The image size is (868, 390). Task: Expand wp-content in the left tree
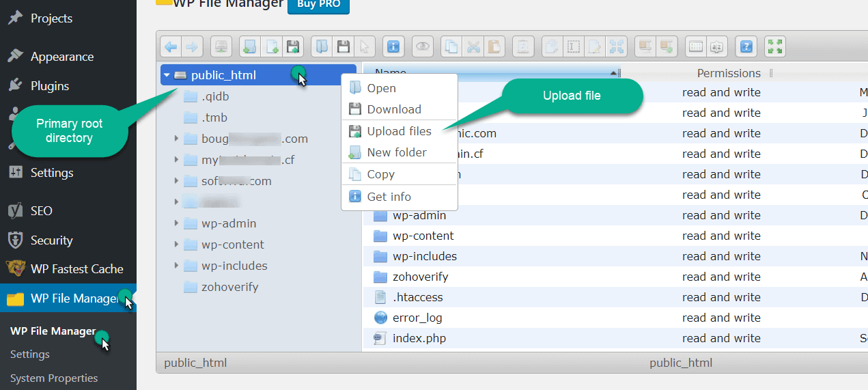click(176, 245)
